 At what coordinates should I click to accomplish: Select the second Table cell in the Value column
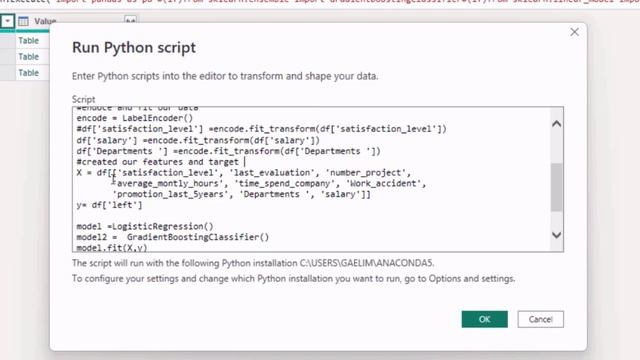pos(29,57)
